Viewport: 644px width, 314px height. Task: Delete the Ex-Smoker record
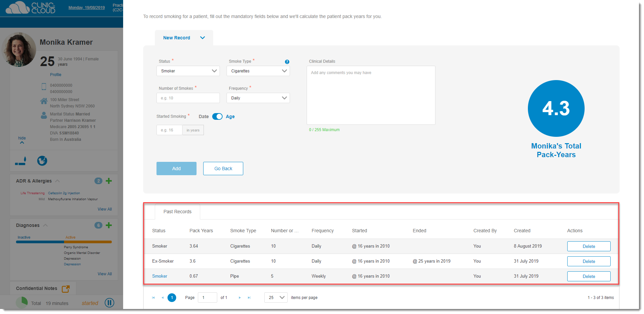tap(589, 261)
